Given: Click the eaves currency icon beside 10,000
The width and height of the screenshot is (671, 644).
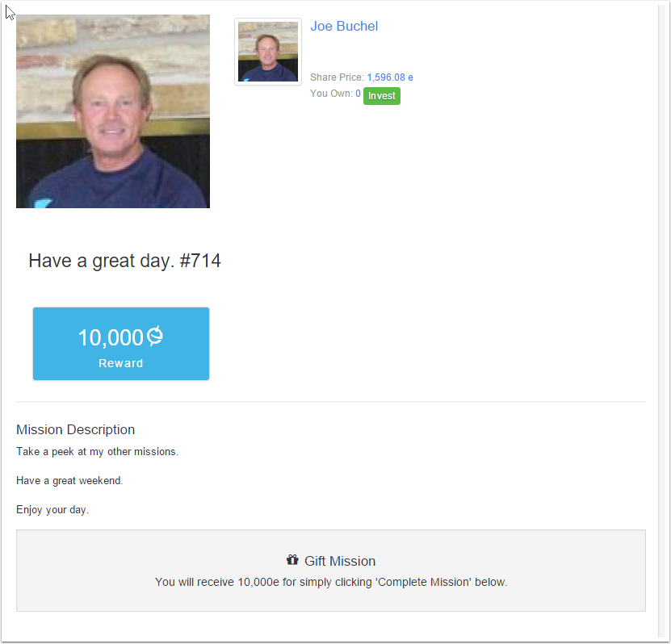Looking at the screenshot, I should (x=155, y=336).
